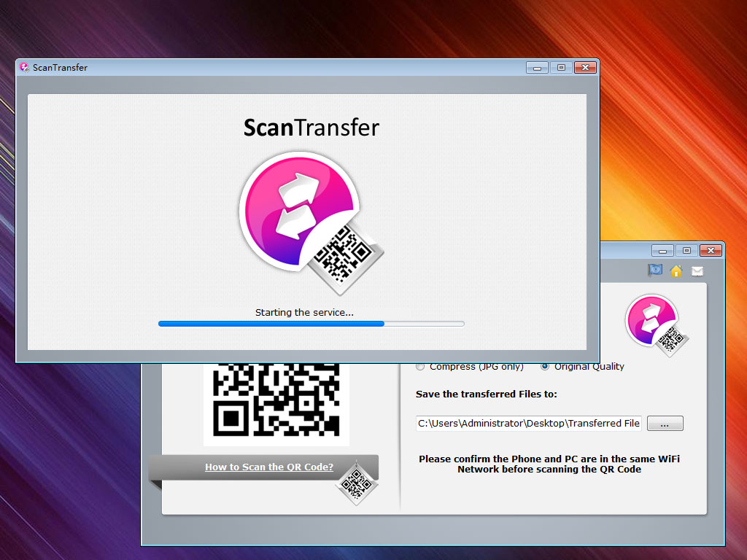Open the home page house icon
This screenshot has height=560, width=747.
[x=676, y=271]
